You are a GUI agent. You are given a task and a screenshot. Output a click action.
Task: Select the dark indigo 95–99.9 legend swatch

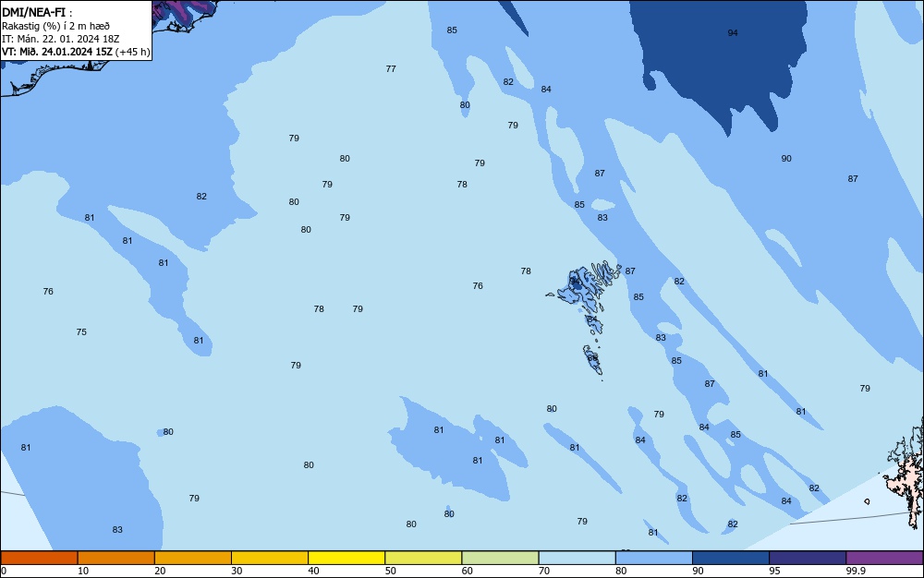(x=808, y=558)
